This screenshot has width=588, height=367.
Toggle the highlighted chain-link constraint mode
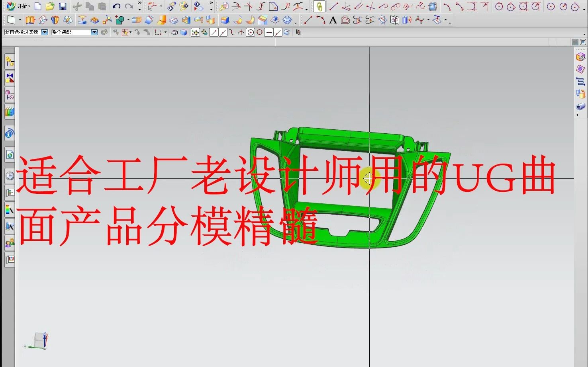pos(319,6)
